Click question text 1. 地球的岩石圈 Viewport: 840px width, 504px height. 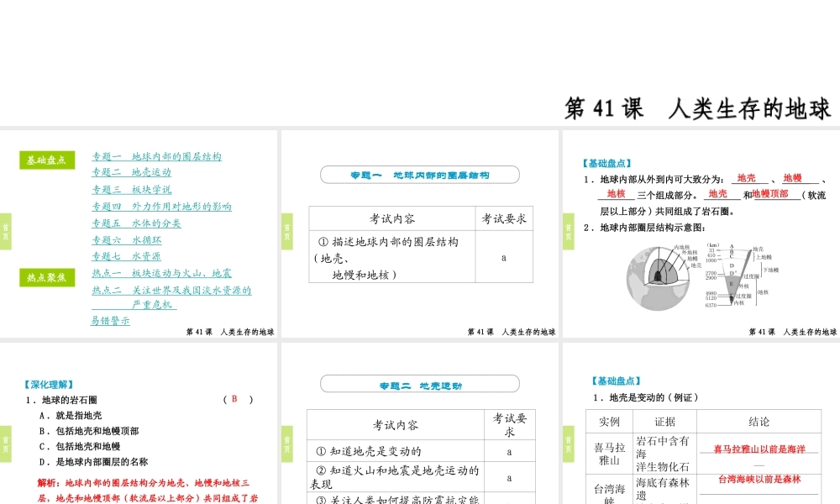tap(61, 400)
